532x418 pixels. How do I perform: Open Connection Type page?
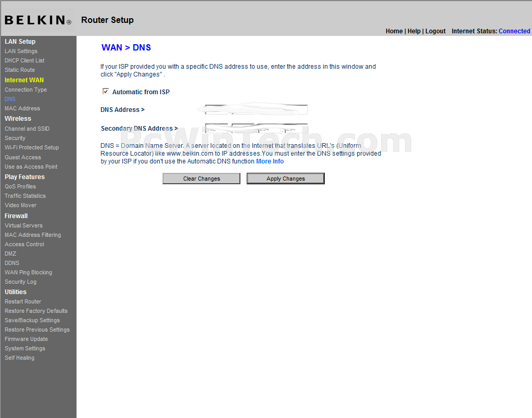tap(26, 90)
